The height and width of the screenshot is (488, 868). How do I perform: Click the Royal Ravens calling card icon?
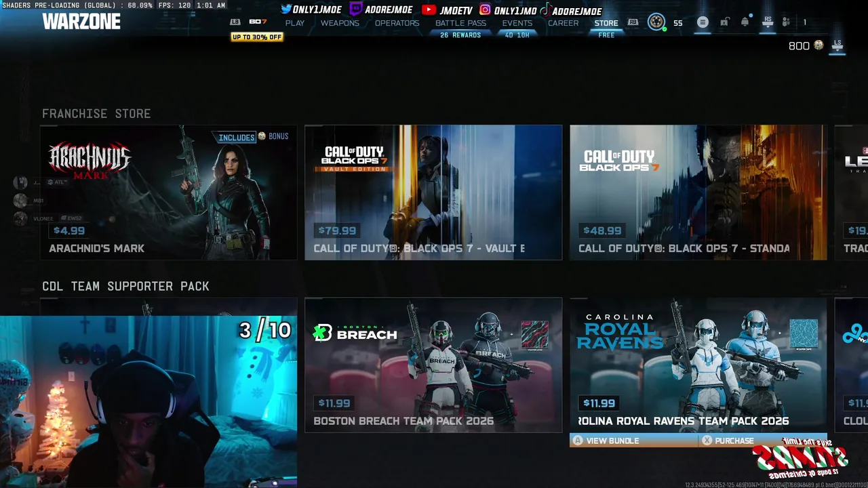pyautogui.click(x=804, y=335)
